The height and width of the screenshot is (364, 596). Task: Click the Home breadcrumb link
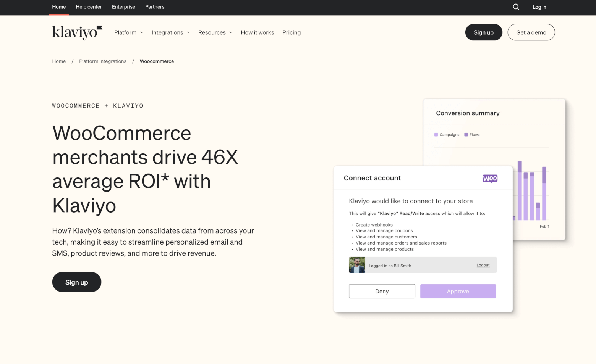pos(59,61)
